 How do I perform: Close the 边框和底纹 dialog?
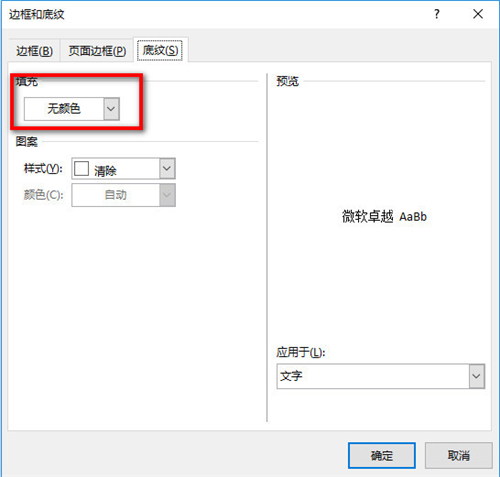point(478,14)
